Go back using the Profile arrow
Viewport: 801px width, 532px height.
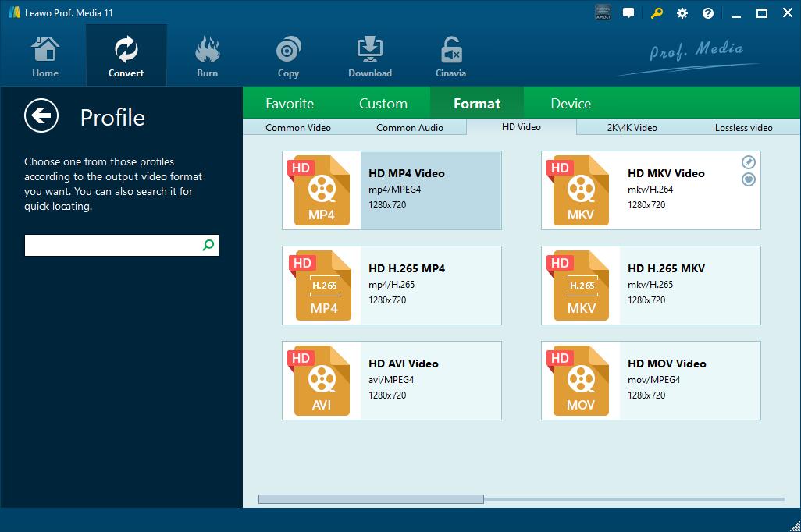click(41, 116)
